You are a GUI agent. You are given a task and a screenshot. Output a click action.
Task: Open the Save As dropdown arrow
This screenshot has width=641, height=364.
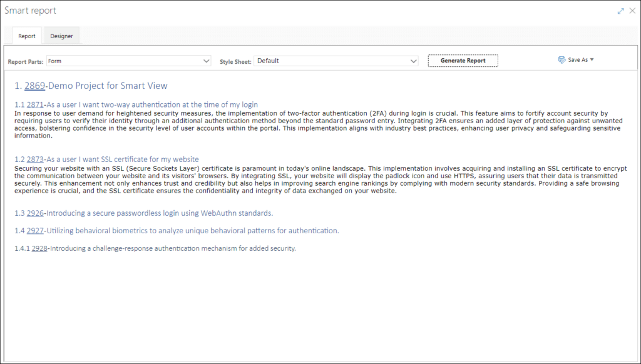click(592, 60)
